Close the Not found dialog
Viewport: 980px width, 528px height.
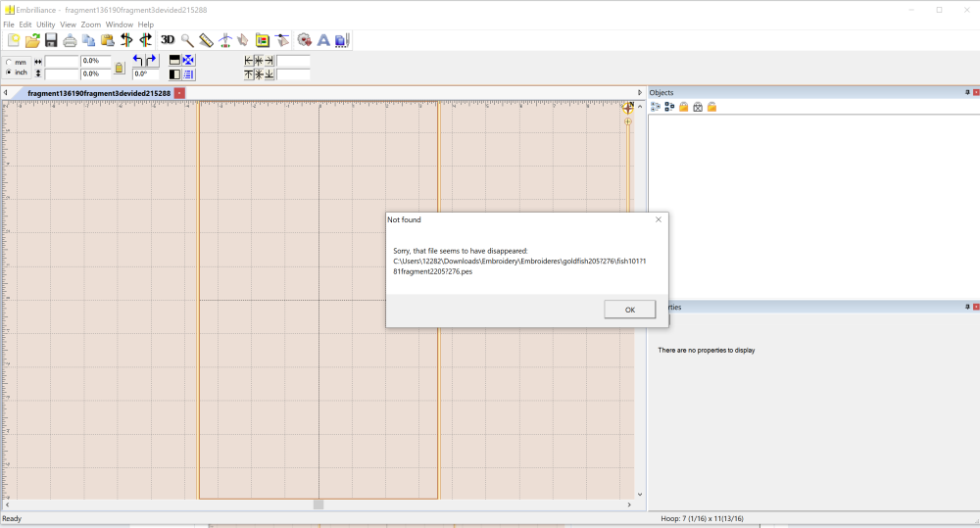point(658,219)
